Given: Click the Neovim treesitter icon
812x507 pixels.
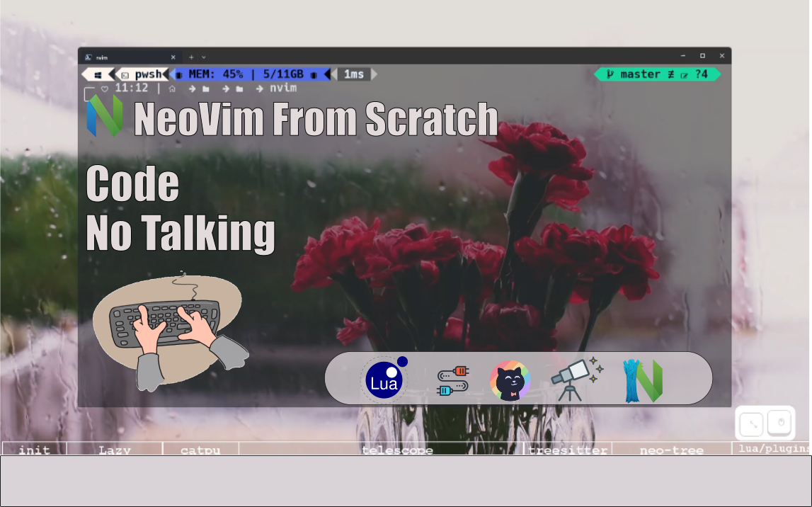Looking at the screenshot, I should 643,381.
